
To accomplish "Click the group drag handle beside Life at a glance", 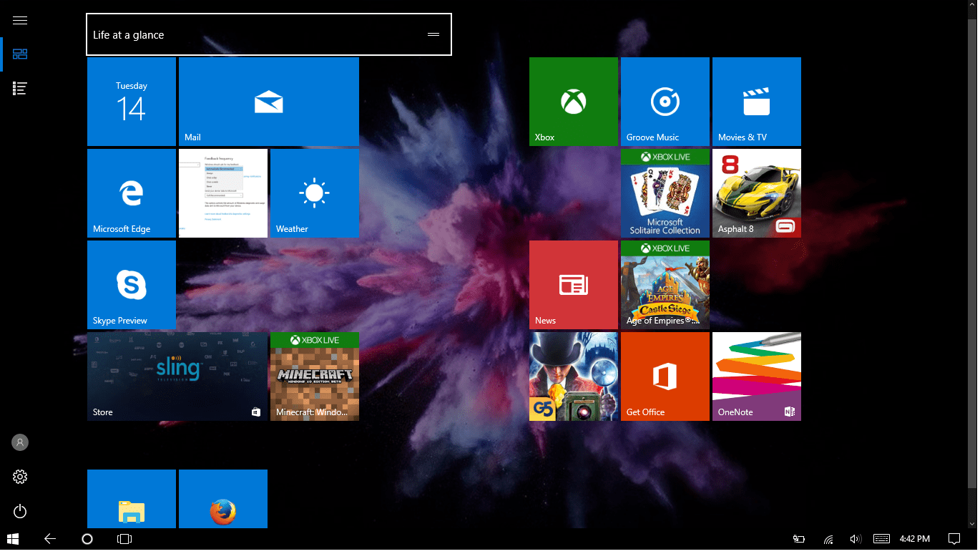I will 433,34.
